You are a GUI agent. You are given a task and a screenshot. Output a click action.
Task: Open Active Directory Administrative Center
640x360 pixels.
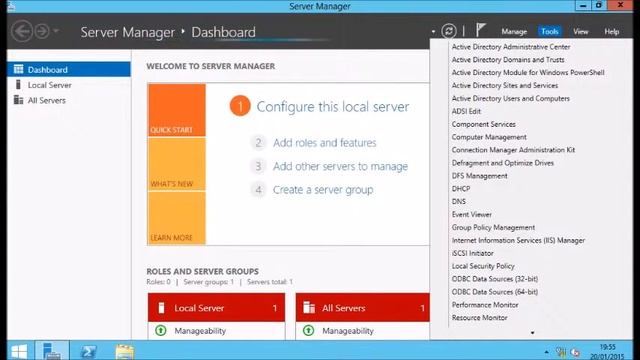coord(511,47)
